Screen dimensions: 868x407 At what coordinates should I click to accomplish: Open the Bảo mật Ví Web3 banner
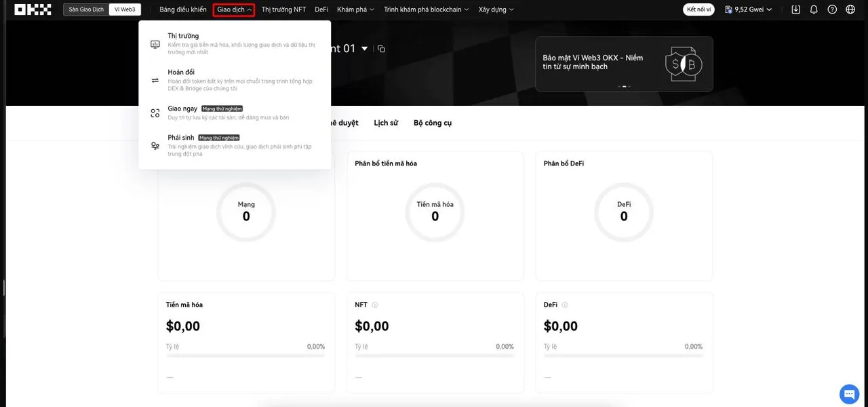624,64
